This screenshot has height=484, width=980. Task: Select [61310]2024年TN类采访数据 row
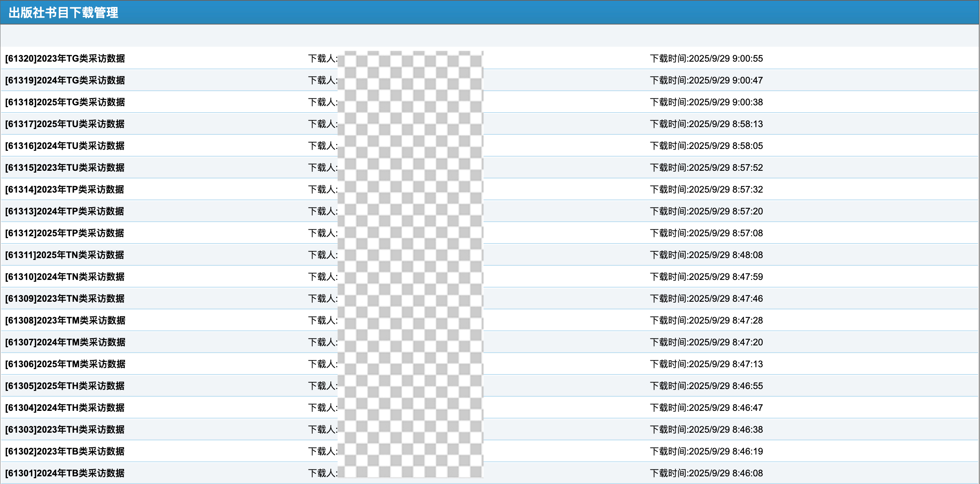tap(65, 277)
